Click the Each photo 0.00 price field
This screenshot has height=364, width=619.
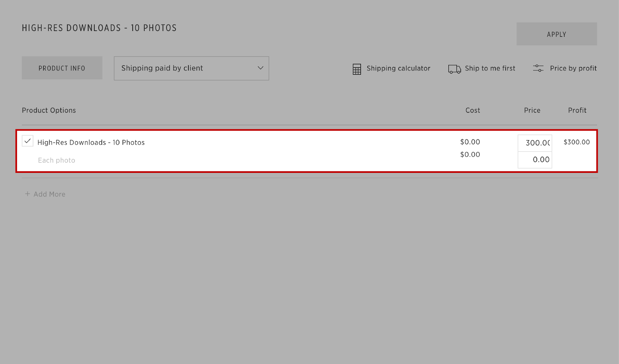(535, 159)
